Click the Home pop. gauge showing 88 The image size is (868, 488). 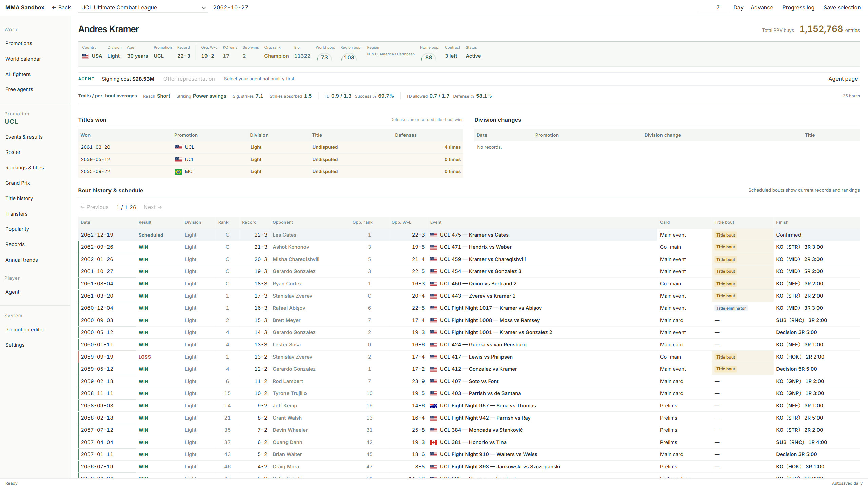click(x=428, y=57)
